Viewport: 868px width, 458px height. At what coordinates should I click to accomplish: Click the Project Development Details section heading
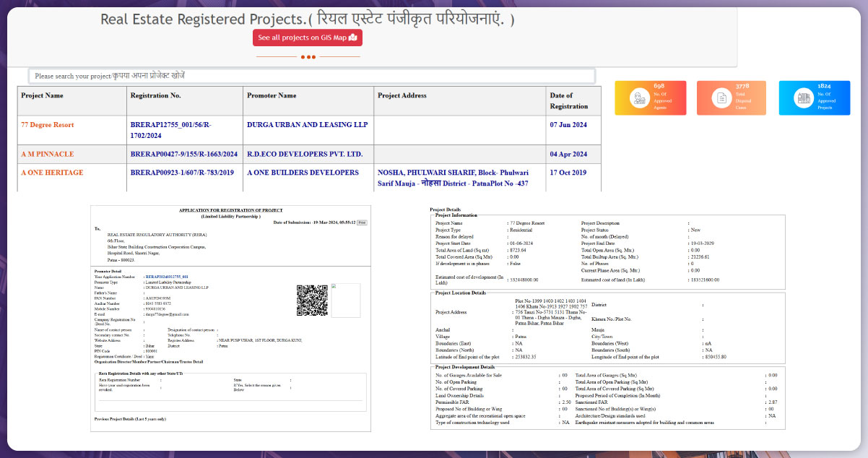tap(465, 367)
